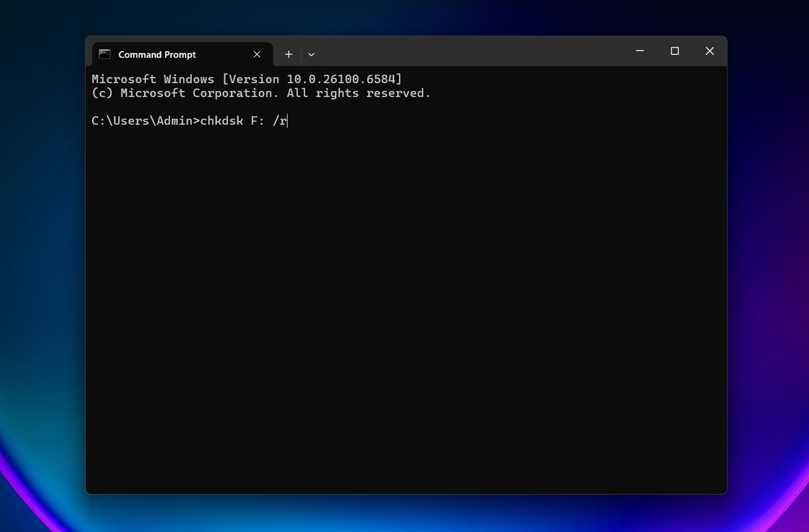This screenshot has width=809, height=532.
Task: Minimize the terminal window
Action: 640,51
